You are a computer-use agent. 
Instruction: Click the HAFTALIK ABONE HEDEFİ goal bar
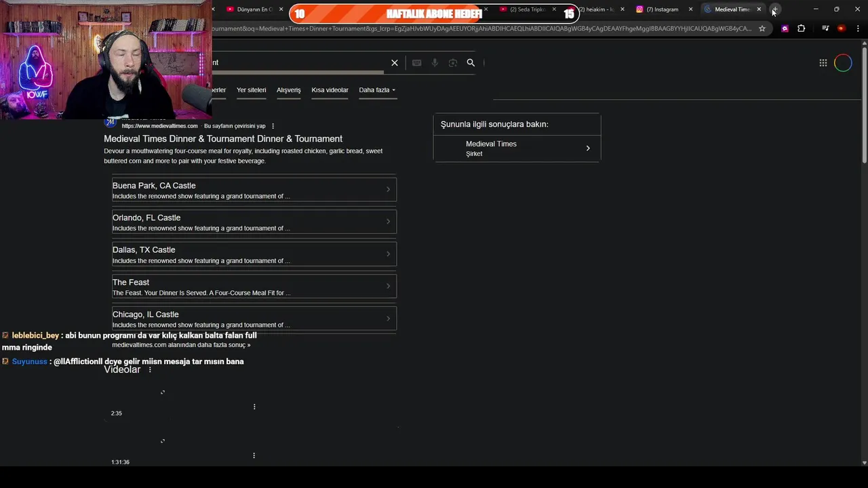[434, 14]
